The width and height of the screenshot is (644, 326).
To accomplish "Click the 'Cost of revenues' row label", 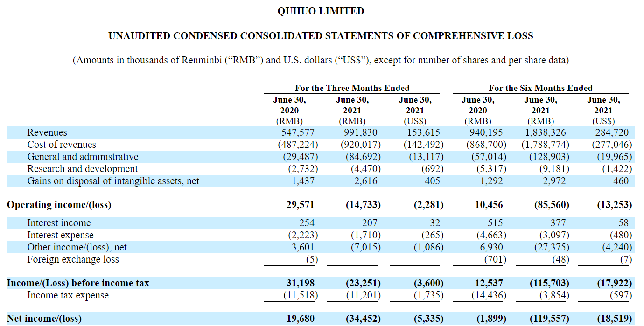I will tap(62, 145).
